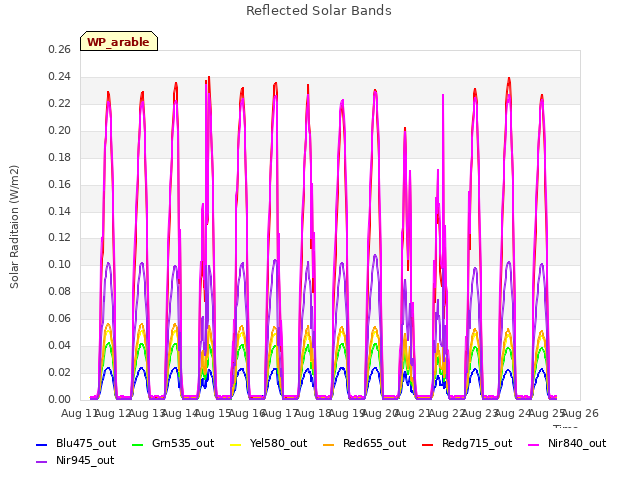Click the Solar Raditaion (W/m2) axis label
640x480 pixels.
click(14, 227)
